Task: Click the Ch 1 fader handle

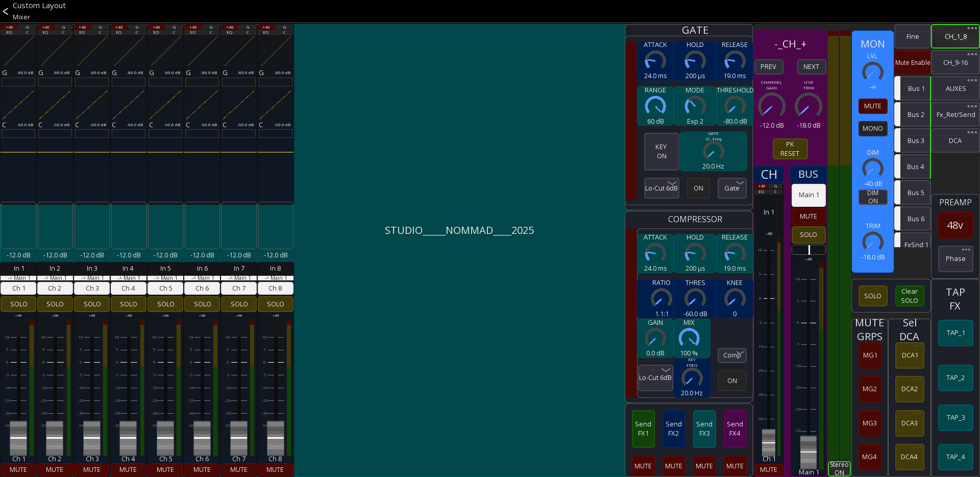Action: pos(18,438)
